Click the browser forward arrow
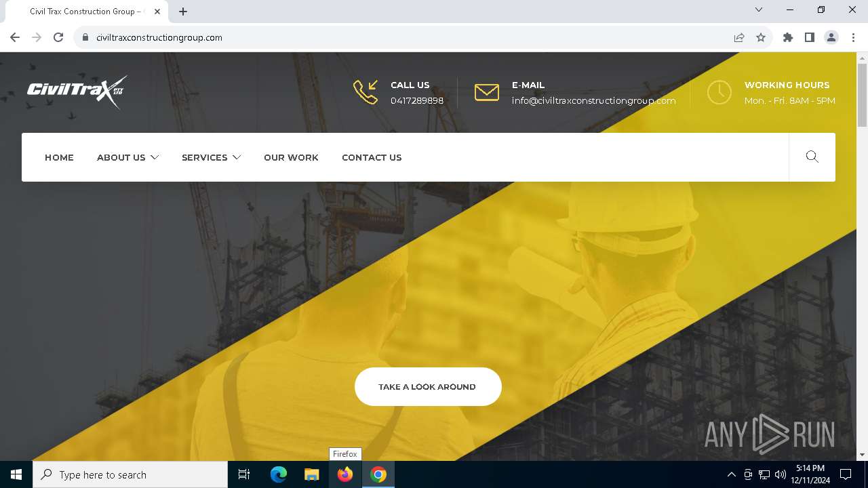The height and width of the screenshot is (488, 868). click(37, 37)
